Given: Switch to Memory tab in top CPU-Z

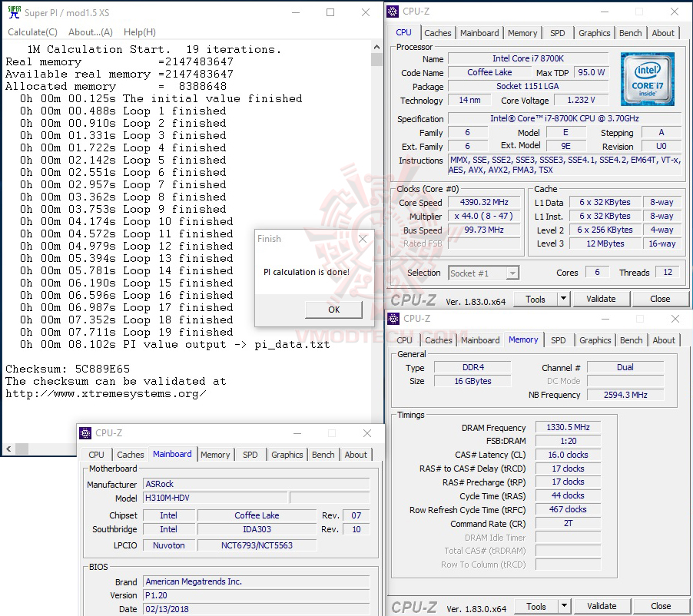Looking at the screenshot, I should coord(522,33).
